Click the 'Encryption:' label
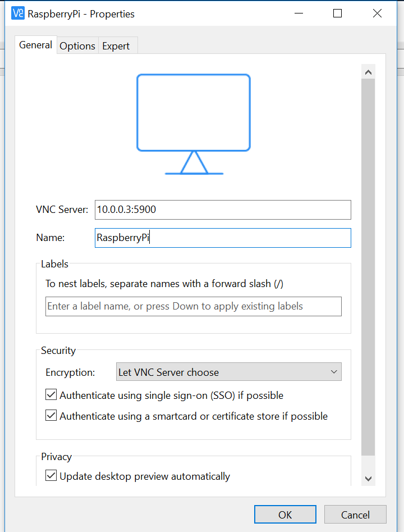This screenshot has width=404, height=532. coord(70,372)
